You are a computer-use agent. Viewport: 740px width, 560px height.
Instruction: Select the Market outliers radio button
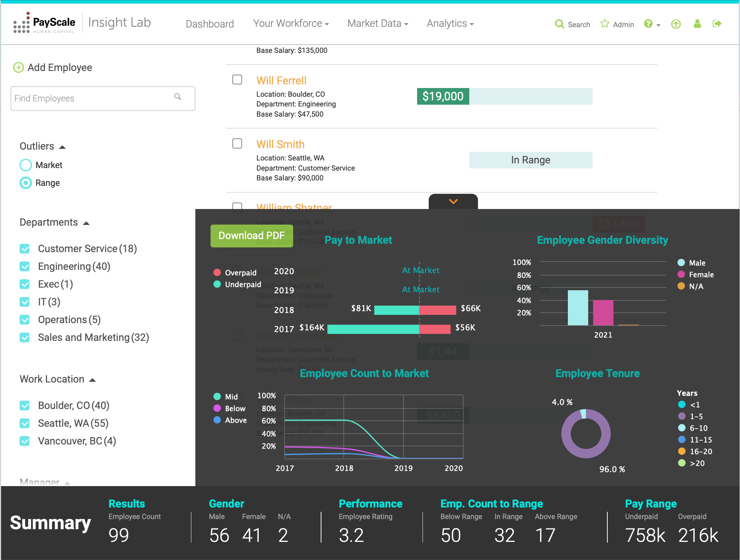pyautogui.click(x=26, y=165)
